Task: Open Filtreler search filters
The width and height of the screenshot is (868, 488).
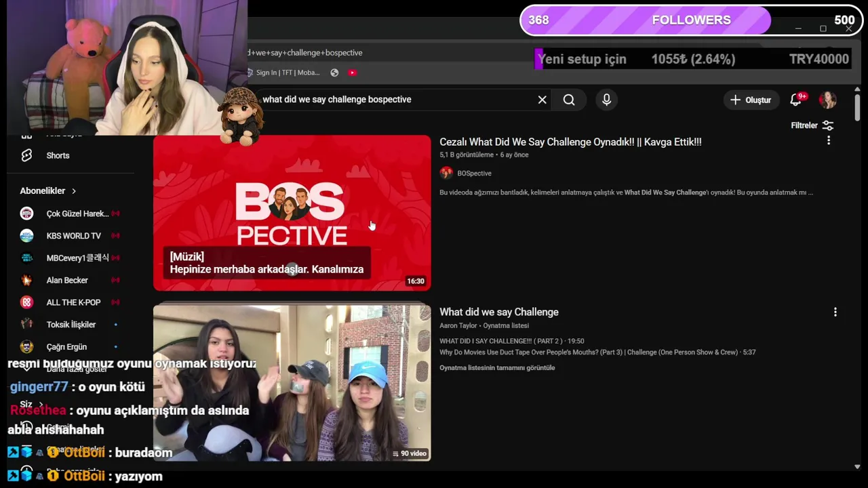Action: pyautogui.click(x=812, y=125)
